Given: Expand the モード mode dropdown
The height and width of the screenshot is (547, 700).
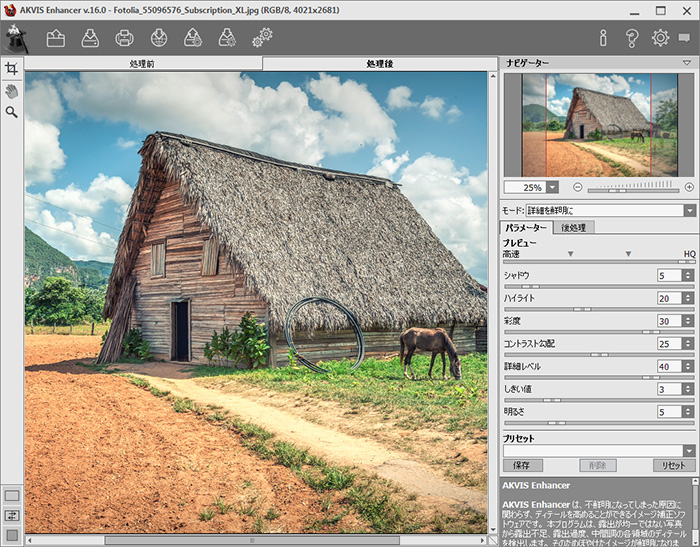Looking at the screenshot, I should coord(689,211).
